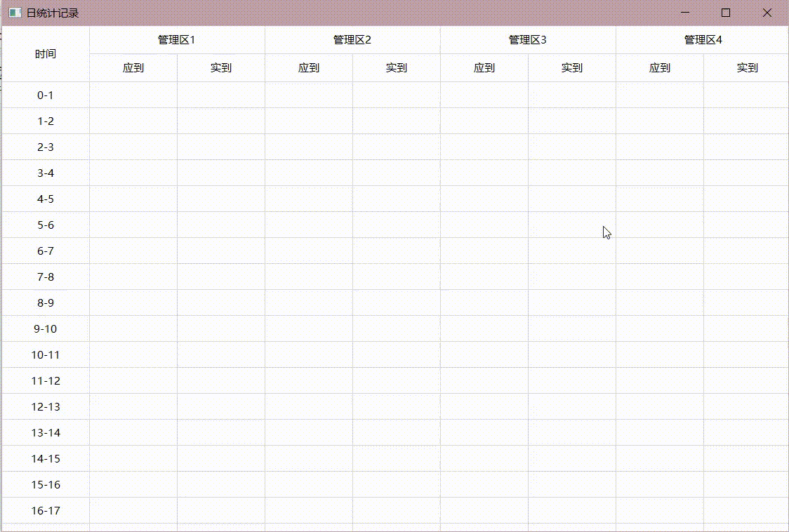This screenshot has width=789, height=532.
Task: Click 应到 header under 管理区3
Action: point(484,68)
